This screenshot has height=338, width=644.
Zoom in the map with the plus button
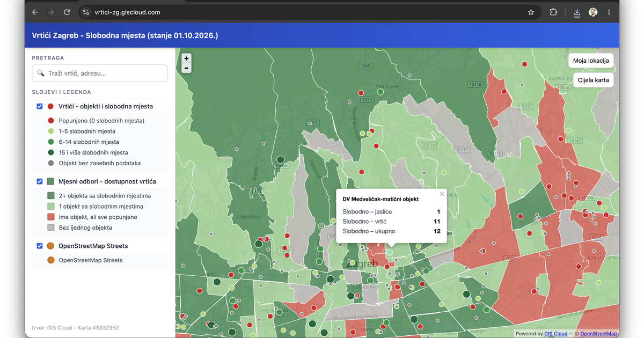coord(186,58)
